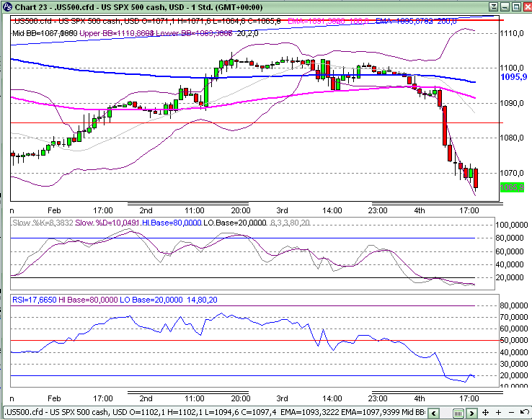Click the 11:00 label on upper time axis
This screenshot has height=420, width=532.
(195, 210)
